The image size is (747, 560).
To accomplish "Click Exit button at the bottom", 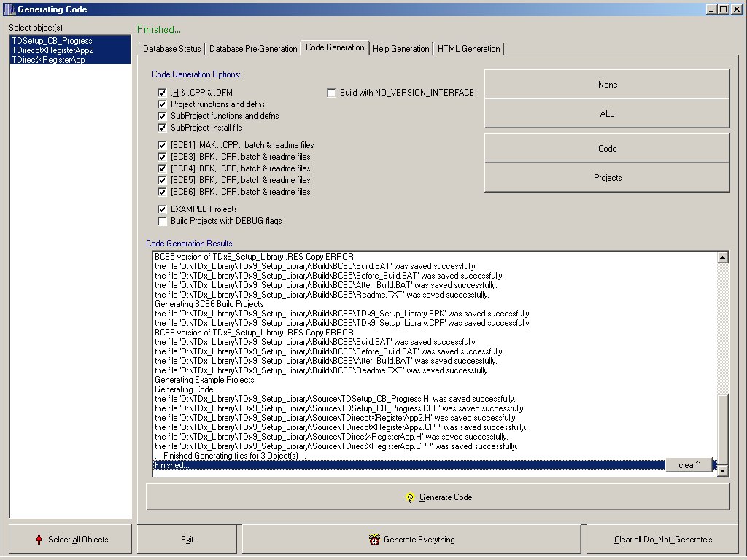I will 187,540.
